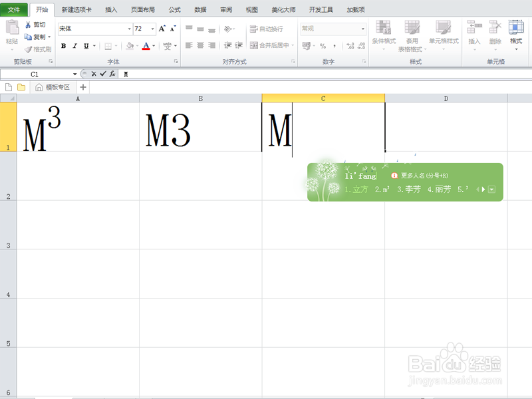Apply cell borders icon
532x399 pixels.
tap(108, 46)
